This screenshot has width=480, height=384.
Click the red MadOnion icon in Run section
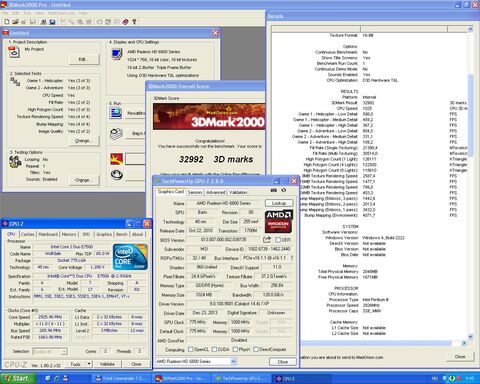point(116,159)
